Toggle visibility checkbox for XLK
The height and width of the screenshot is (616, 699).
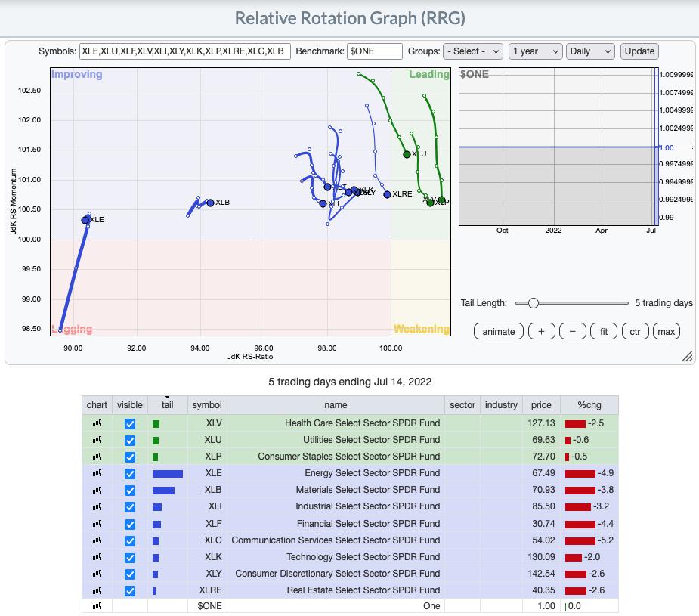[130, 558]
